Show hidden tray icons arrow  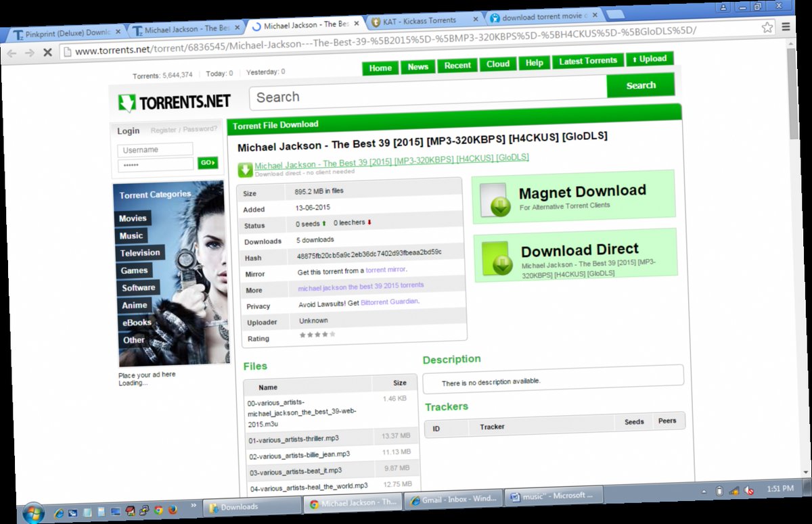coord(704,491)
